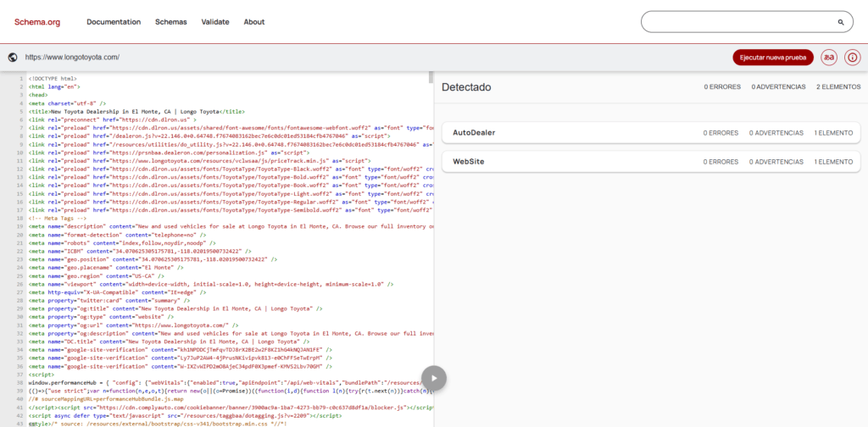Expand the WebSite result row
868x427 pixels.
650,161
